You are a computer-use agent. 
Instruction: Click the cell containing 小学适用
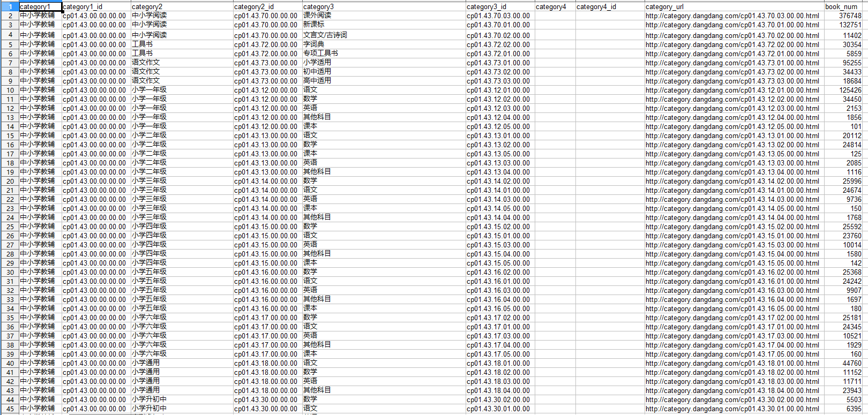coord(384,63)
